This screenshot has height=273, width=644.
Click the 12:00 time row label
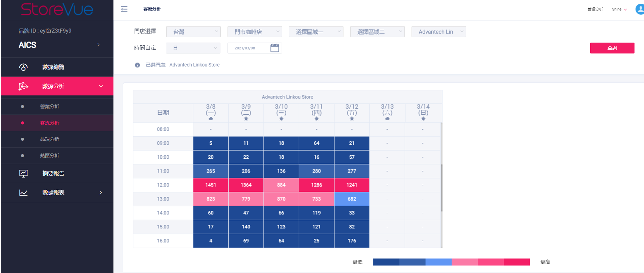163,185
